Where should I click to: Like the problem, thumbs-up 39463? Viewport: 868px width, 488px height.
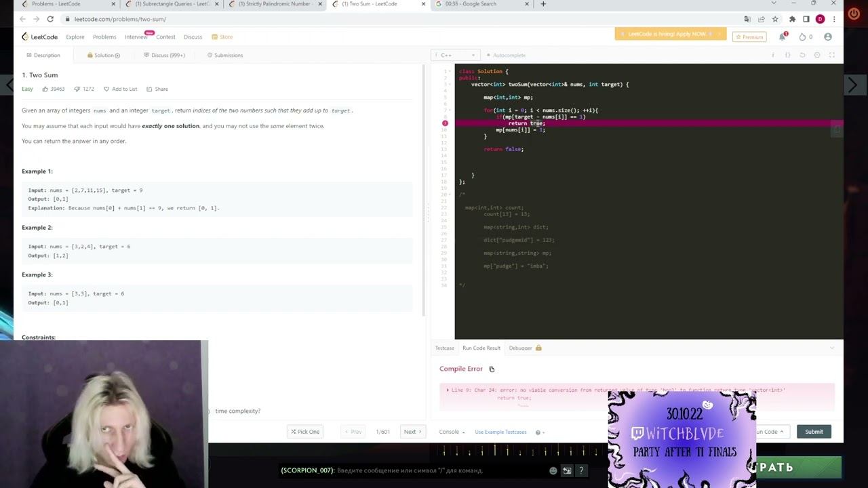click(54, 89)
